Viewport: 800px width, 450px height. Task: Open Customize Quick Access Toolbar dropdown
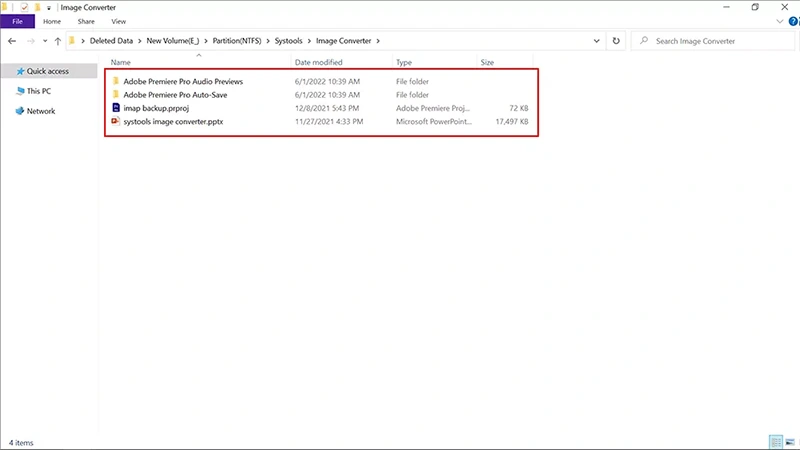(48, 8)
